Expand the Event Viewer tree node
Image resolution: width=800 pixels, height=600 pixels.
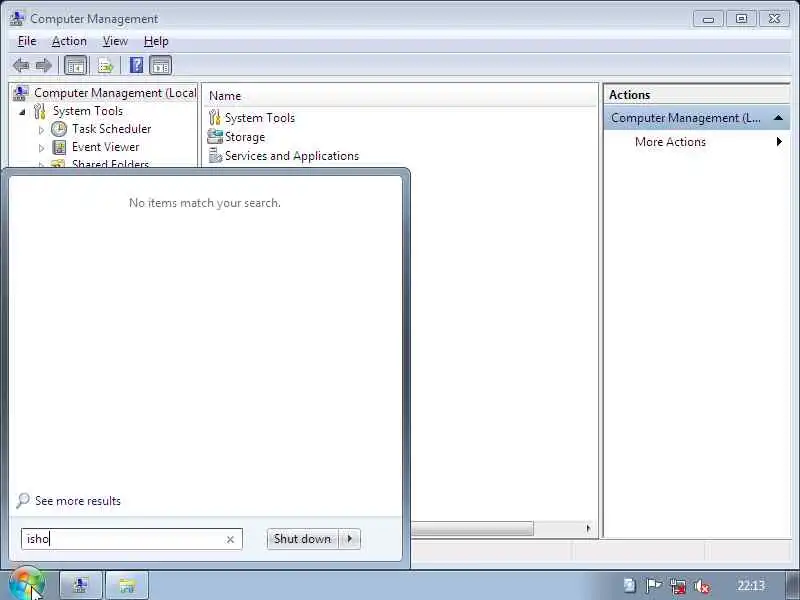click(41, 148)
